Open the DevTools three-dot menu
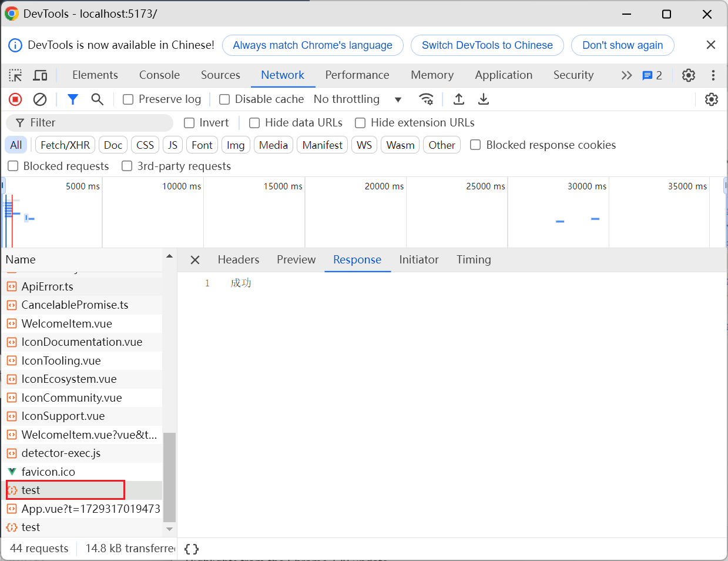This screenshot has width=728, height=561. 713,75
